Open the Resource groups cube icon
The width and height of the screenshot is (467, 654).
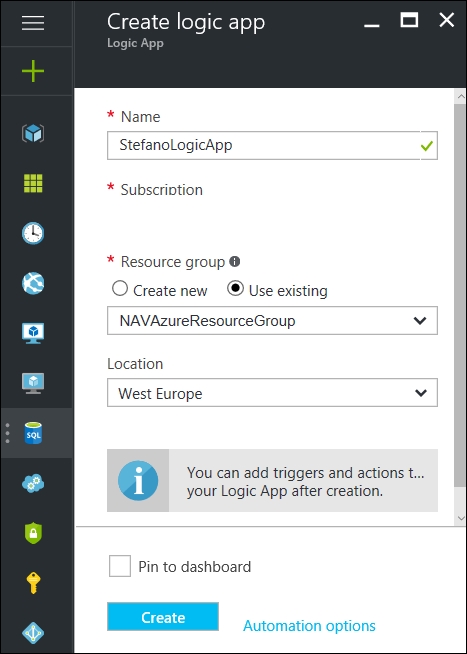pos(33,133)
